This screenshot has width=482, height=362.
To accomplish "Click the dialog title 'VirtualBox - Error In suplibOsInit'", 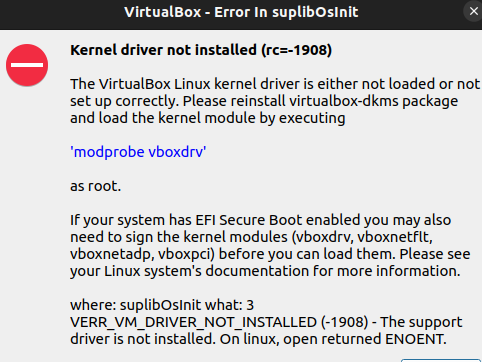I will (x=241, y=12).
